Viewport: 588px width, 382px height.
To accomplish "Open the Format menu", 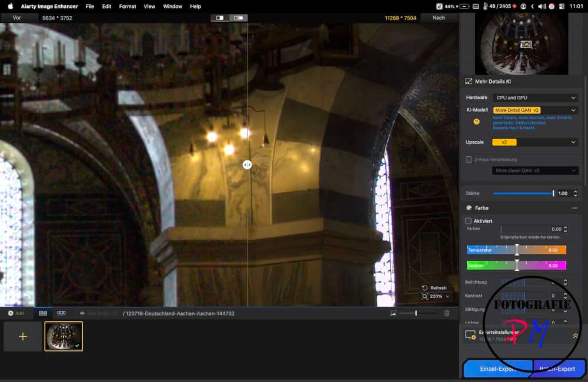I will 127,6.
